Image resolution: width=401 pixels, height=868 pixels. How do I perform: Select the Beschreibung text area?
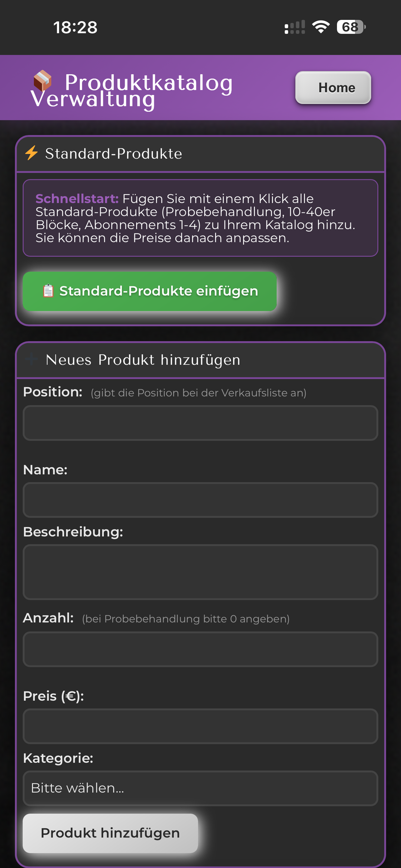click(x=200, y=572)
